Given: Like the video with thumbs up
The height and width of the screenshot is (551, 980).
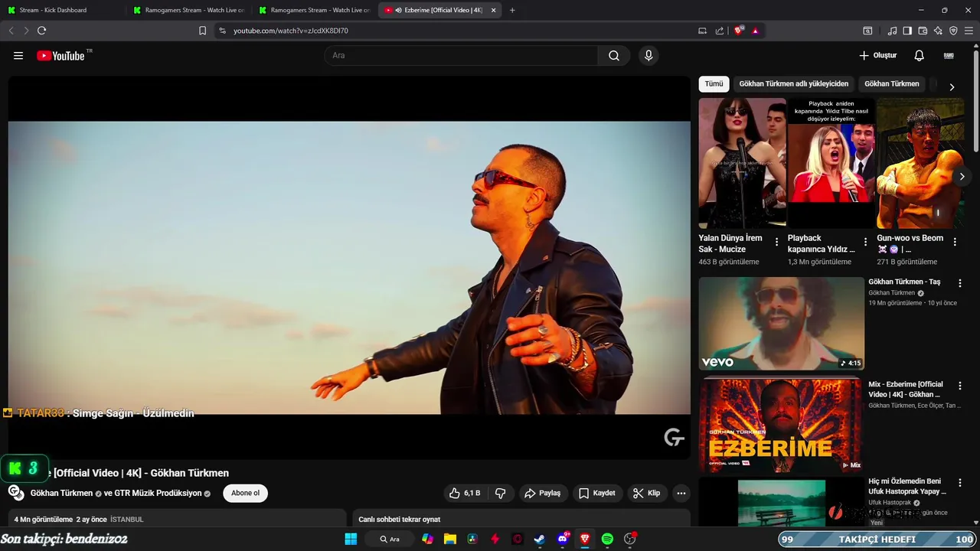Looking at the screenshot, I should (x=465, y=494).
